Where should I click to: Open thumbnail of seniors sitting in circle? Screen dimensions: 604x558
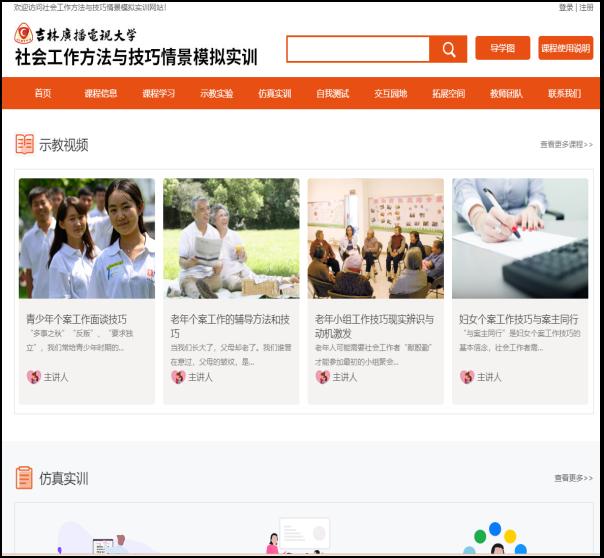coord(376,238)
